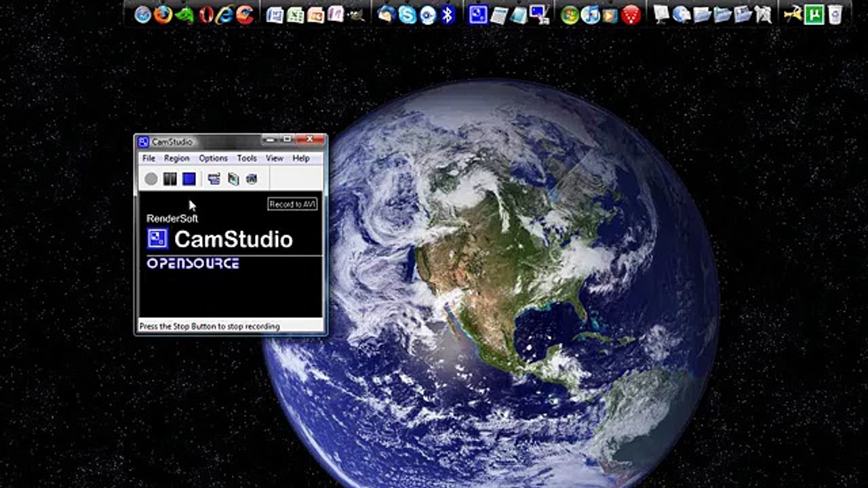Click the Toggle View icon in CamStudio toolbar
Viewport: 868px width, 488px height.
point(214,179)
